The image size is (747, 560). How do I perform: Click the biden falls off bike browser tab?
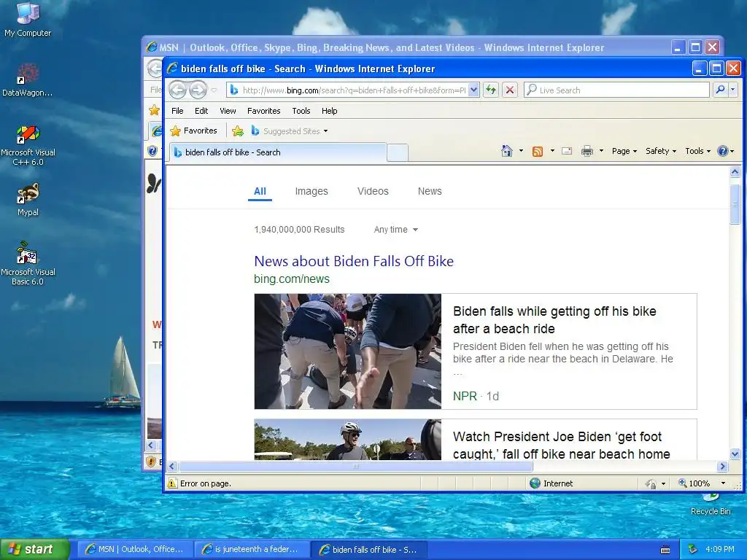[278, 152]
